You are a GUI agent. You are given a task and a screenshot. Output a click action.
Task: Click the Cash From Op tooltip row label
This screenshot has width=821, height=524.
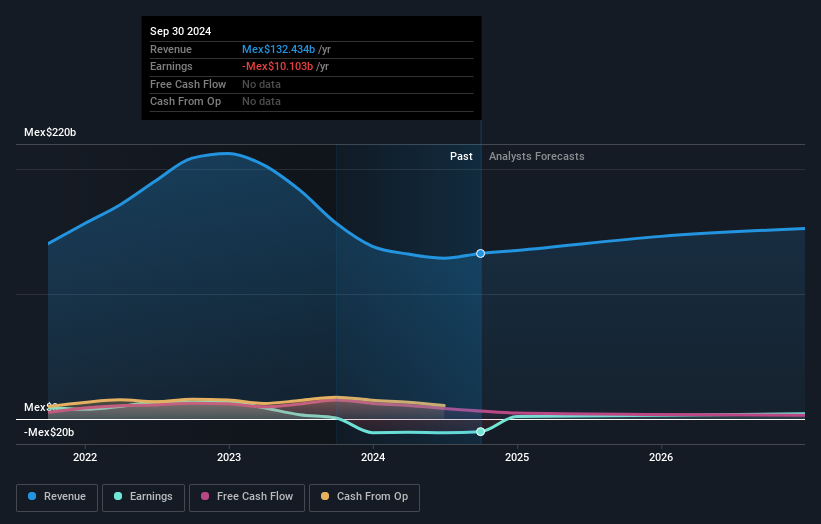point(185,102)
